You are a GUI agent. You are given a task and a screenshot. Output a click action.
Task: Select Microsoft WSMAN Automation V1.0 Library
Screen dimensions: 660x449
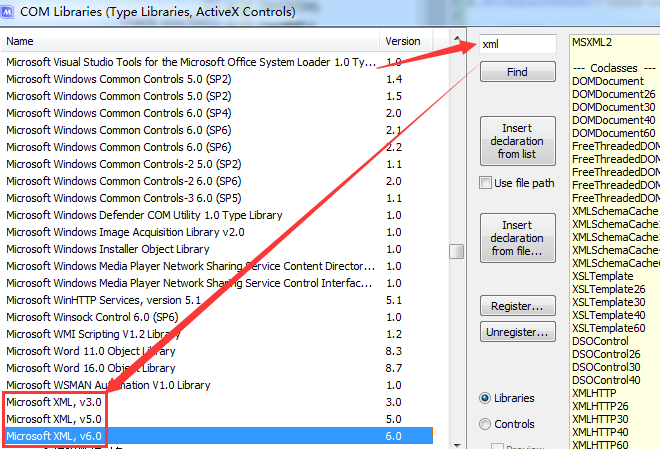tap(217, 385)
